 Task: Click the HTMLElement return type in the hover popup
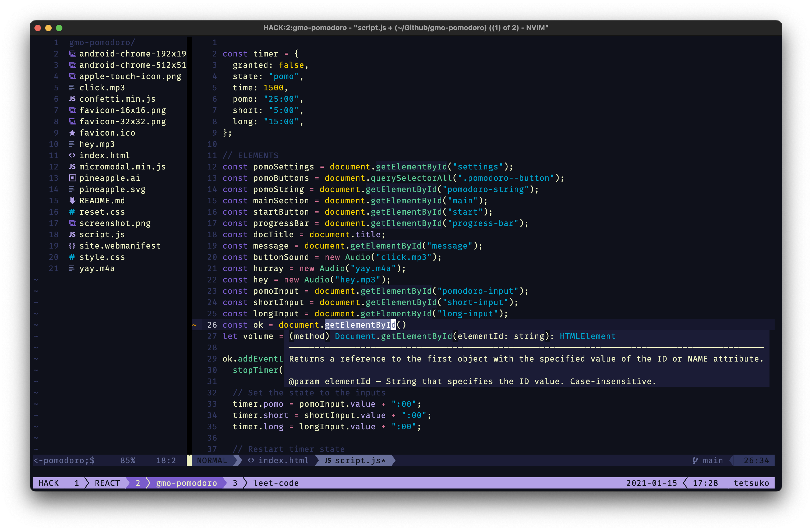click(x=587, y=336)
